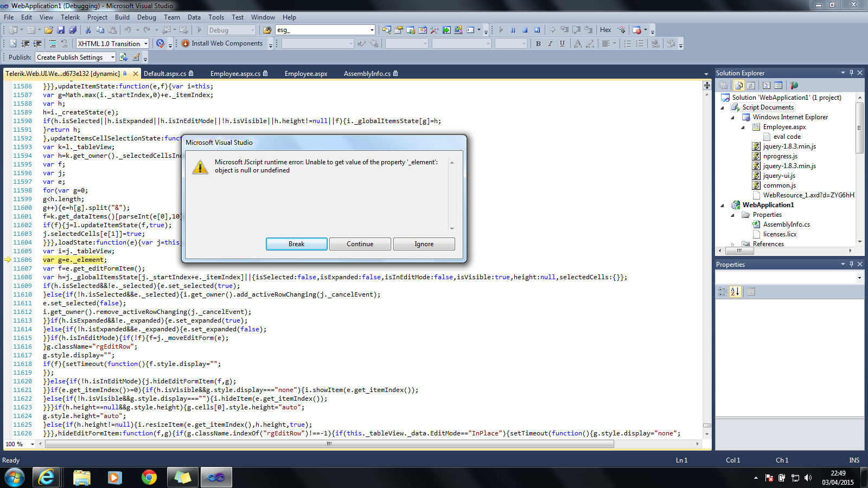Click Continue in the error dialog
The height and width of the screenshot is (488, 868).
point(360,244)
